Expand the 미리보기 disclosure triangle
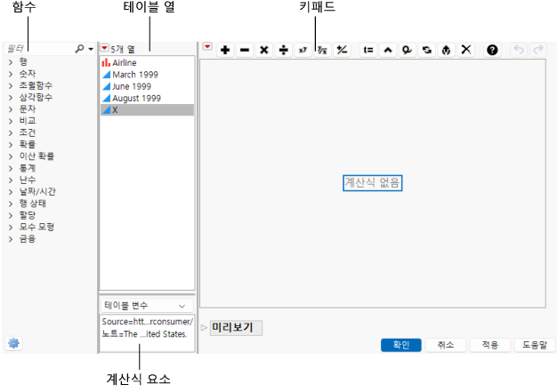This screenshot has width=558, height=392. [204, 328]
